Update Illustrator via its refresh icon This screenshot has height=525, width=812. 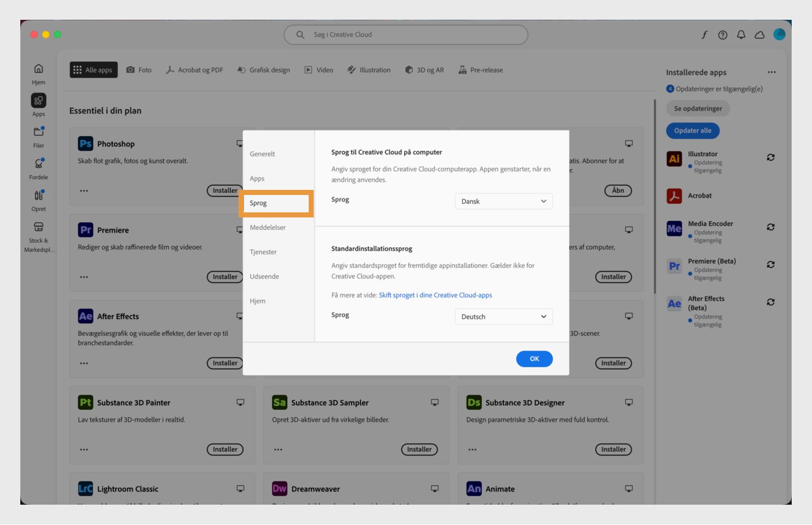point(770,157)
